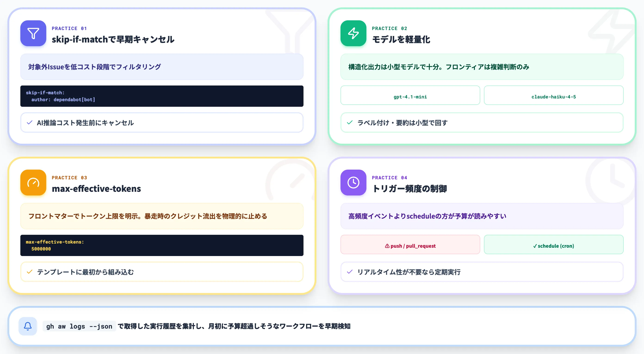
Task: Click the purple clock icon for Practice 04
Action: (353, 183)
